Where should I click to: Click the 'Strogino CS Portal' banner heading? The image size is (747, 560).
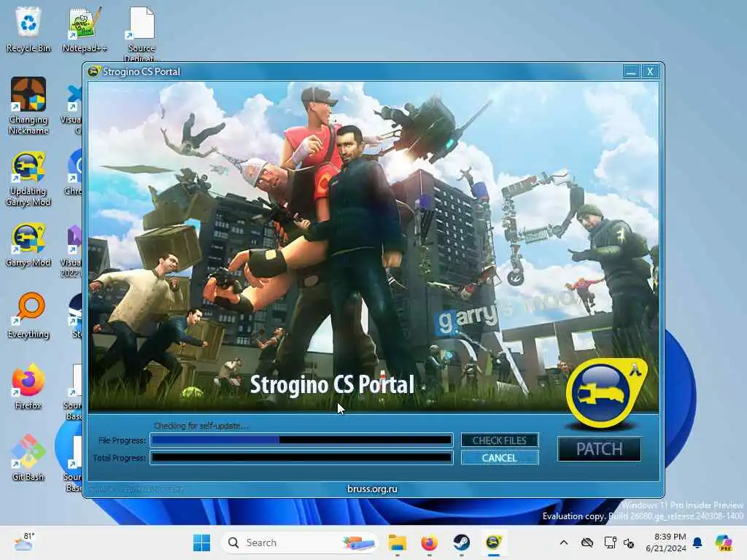click(x=332, y=385)
